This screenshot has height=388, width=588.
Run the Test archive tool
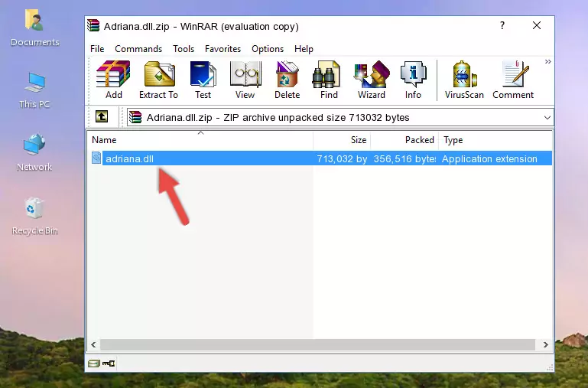[203, 80]
